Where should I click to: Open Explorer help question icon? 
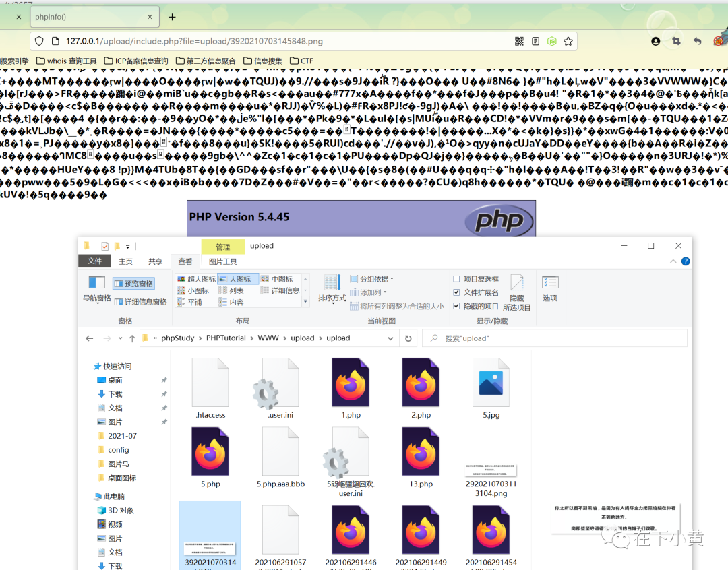point(686,262)
